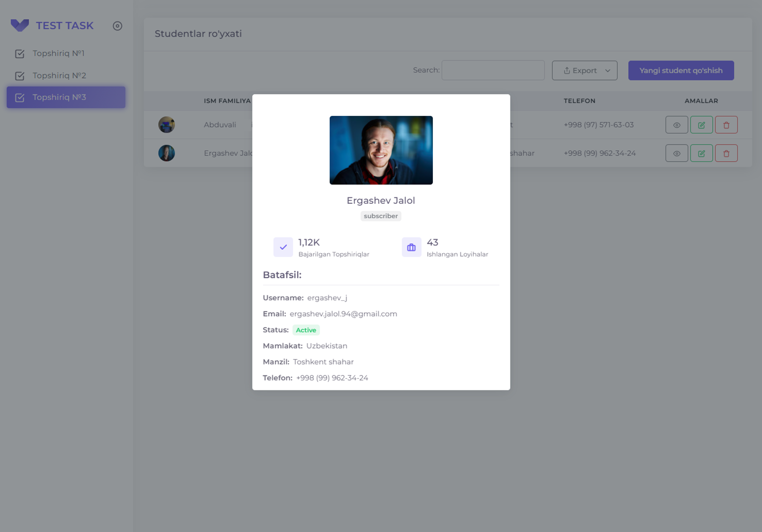
Task: View Abduvali's details with the eye icon
Action: click(x=677, y=125)
